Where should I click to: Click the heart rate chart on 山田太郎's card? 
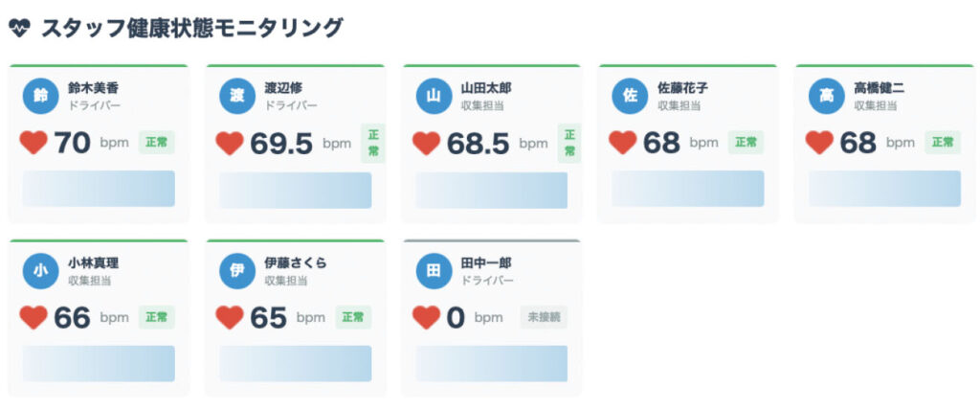(x=492, y=190)
